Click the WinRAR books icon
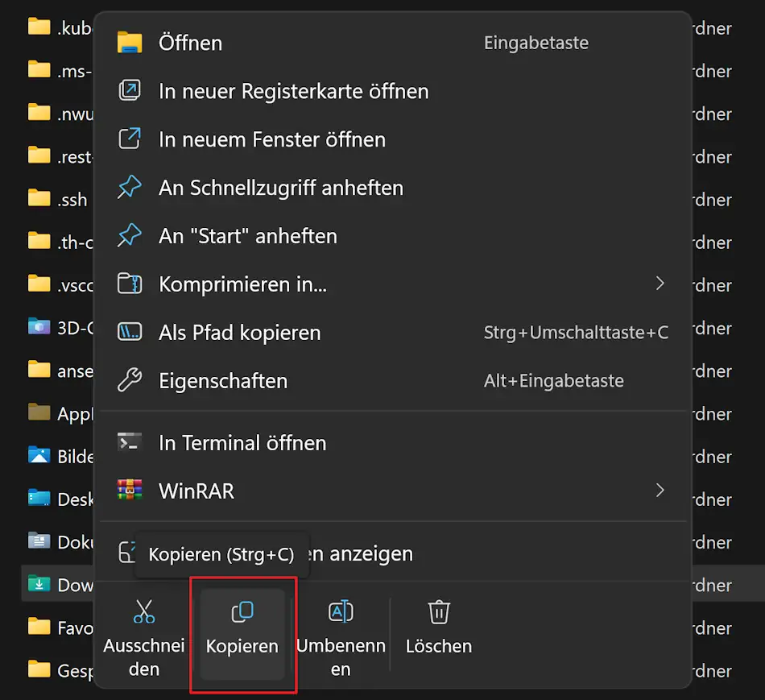765x700 pixels. pos(130,490)
